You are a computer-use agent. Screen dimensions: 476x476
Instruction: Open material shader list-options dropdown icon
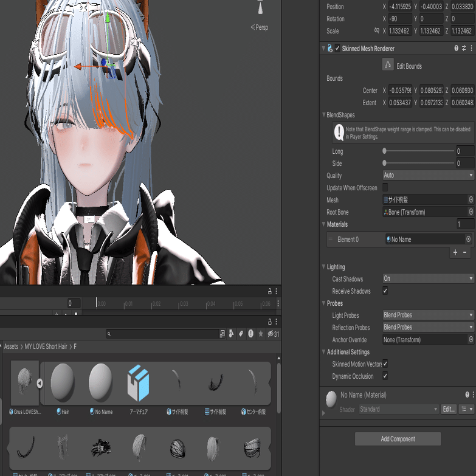(467, 409)
